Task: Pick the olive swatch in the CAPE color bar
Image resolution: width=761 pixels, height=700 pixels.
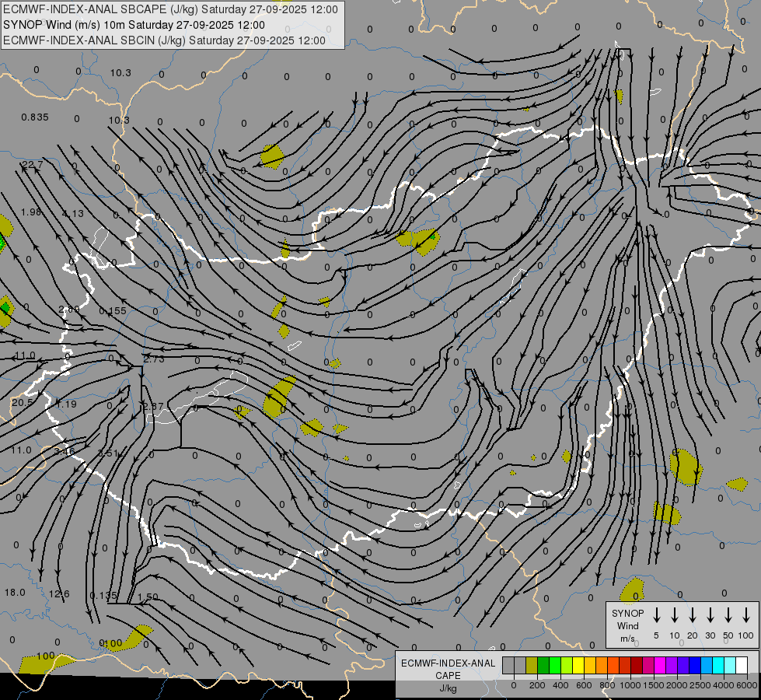Action: click(532, 665)
